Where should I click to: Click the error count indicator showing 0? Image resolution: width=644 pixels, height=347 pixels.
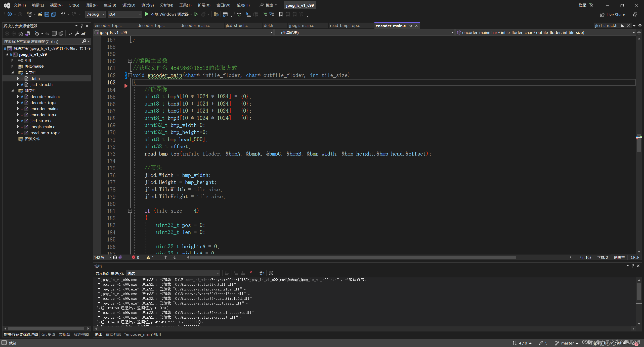[136, 257]
